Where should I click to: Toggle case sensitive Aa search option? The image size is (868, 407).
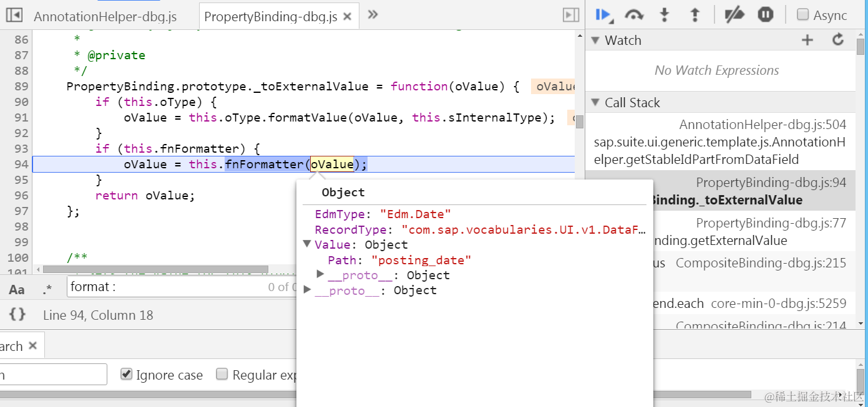(x=17, y=289)
